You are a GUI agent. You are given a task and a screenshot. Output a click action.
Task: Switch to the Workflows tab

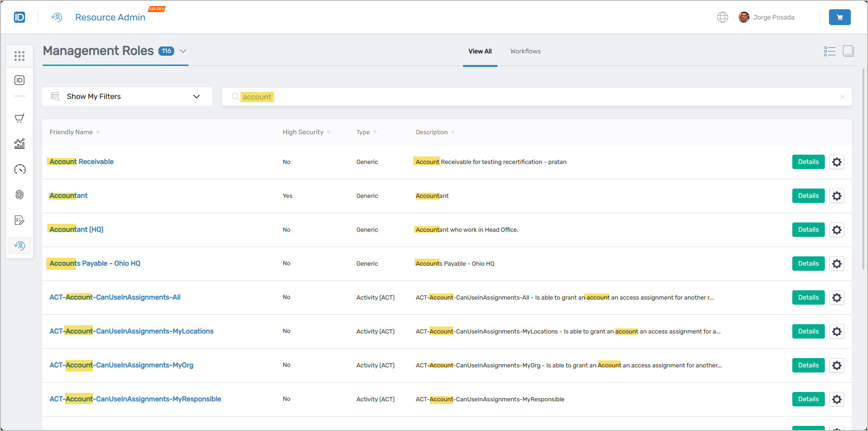525,51
